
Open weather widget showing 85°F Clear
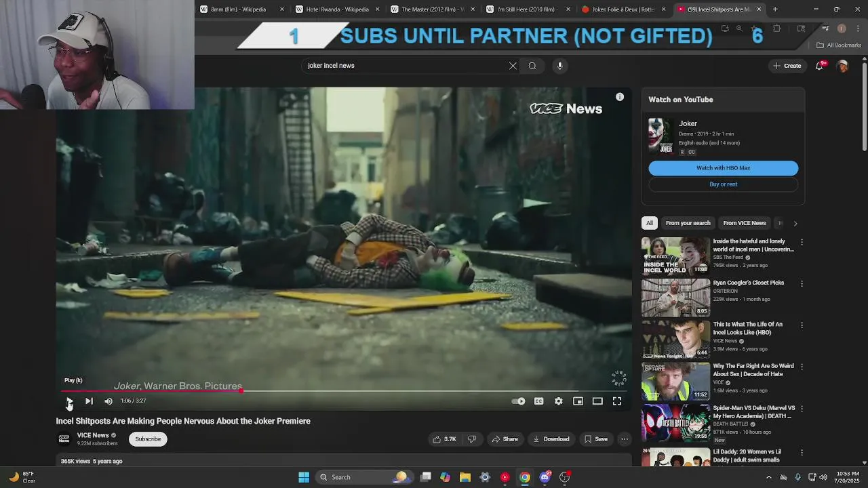point(22,477)
